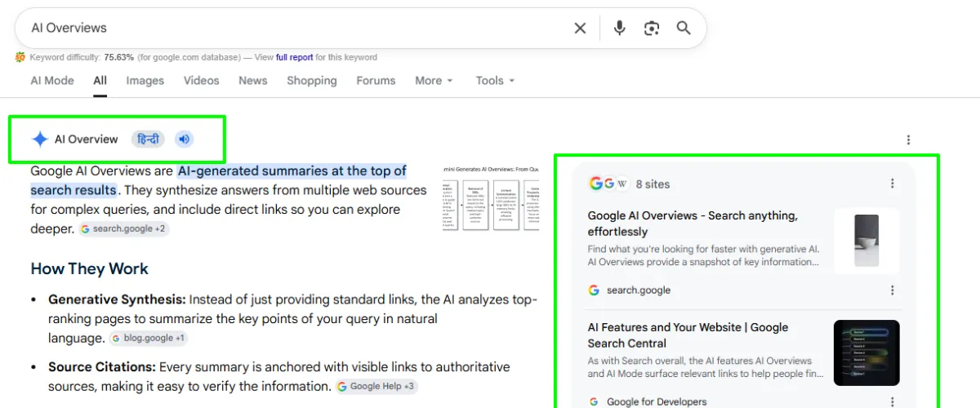The height and width of the screenshot is (408, 980).
Task: Open the Search Central card thumbnail image
Action: click(866, 353)
